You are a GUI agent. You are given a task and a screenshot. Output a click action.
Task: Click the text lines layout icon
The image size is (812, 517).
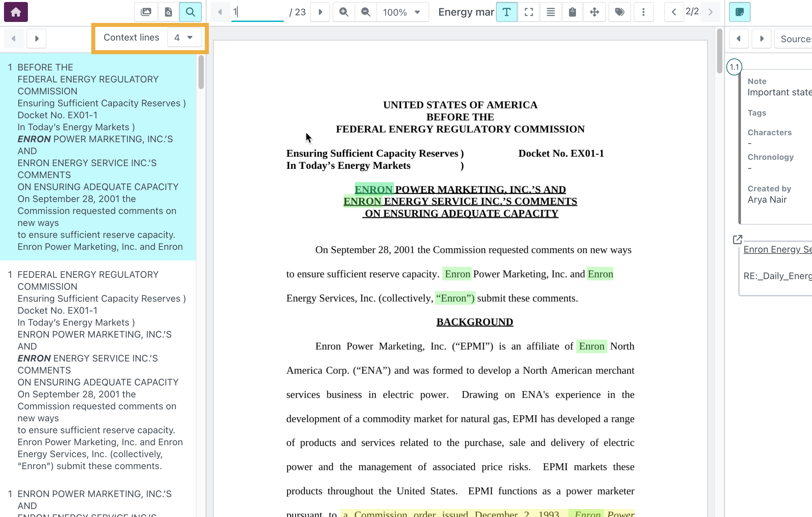coord(550,12)
